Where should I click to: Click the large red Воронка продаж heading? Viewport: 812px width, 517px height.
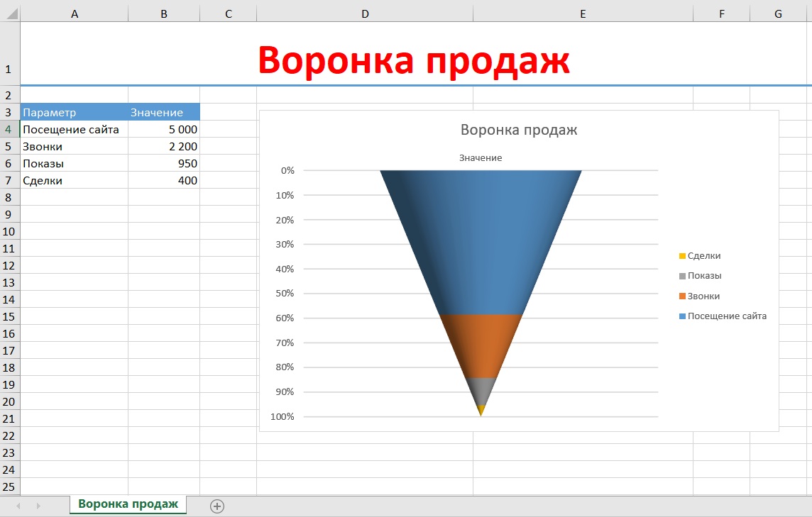pos(413,61)
